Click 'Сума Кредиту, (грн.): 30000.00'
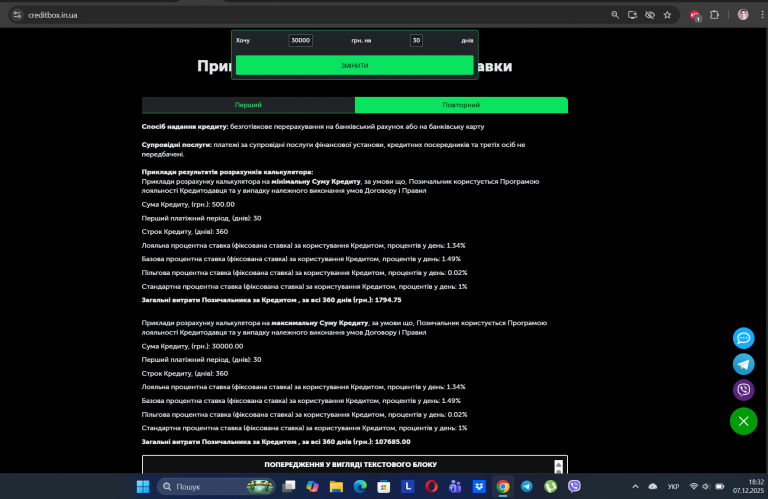Image resolution: width=768 pixels, height=499 pixels. pos(192,346)
